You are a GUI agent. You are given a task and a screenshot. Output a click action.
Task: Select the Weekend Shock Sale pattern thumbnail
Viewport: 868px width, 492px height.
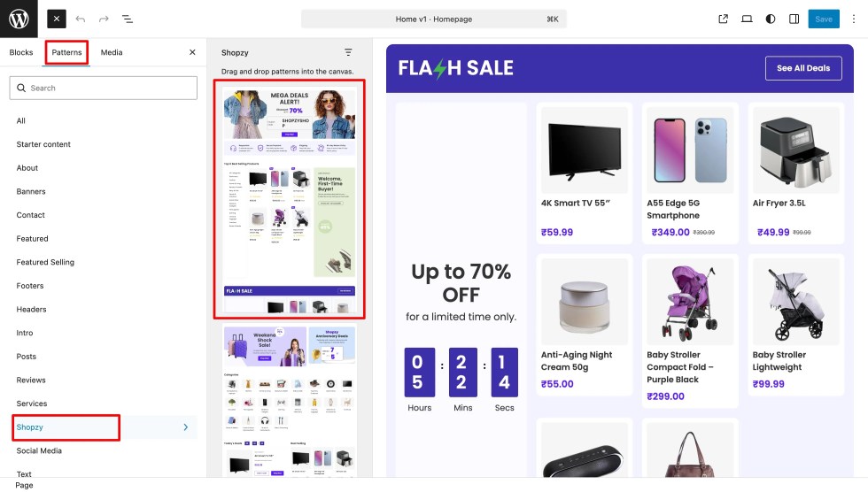pos(290,402)
